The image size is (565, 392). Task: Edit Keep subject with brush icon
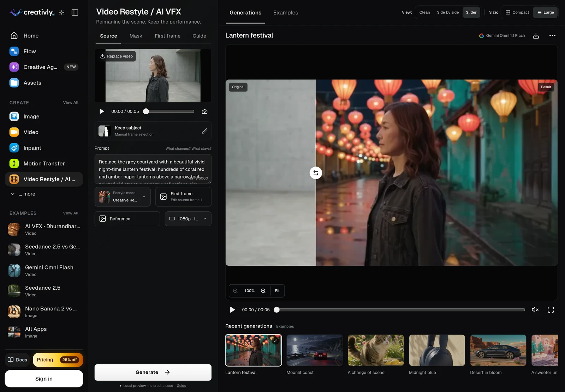click(204, 131)
